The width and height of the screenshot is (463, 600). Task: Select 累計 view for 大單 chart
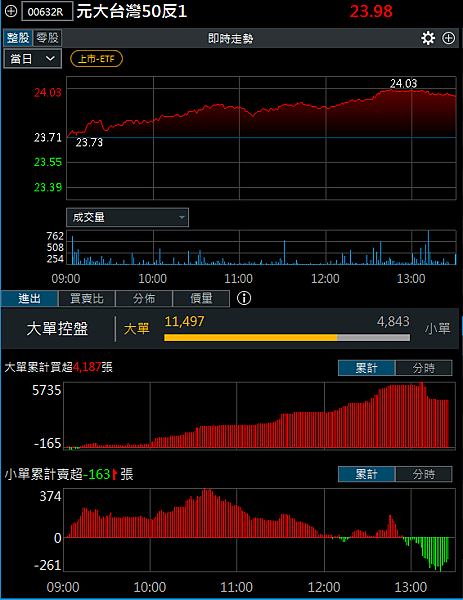366,368
